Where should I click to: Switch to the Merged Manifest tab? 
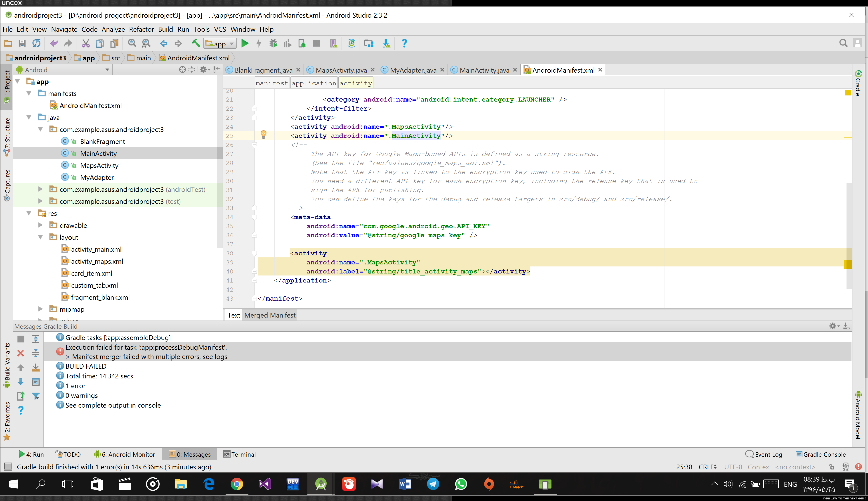click(270, 315)
